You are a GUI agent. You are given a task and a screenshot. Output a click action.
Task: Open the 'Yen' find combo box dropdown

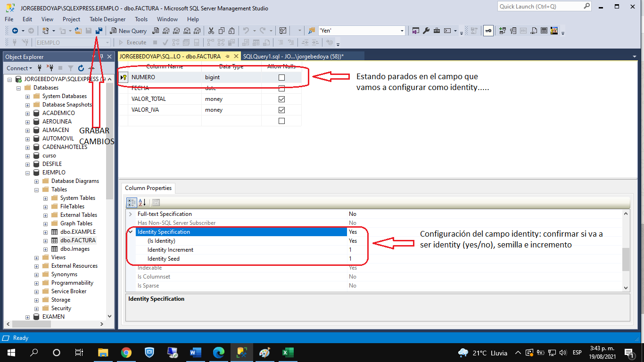402,31
